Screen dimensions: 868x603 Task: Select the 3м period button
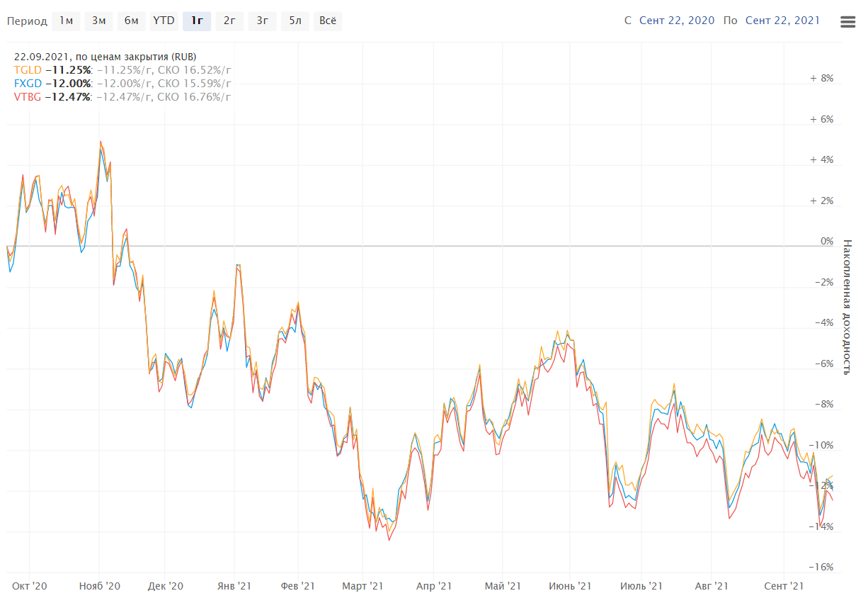pos(98,21)
